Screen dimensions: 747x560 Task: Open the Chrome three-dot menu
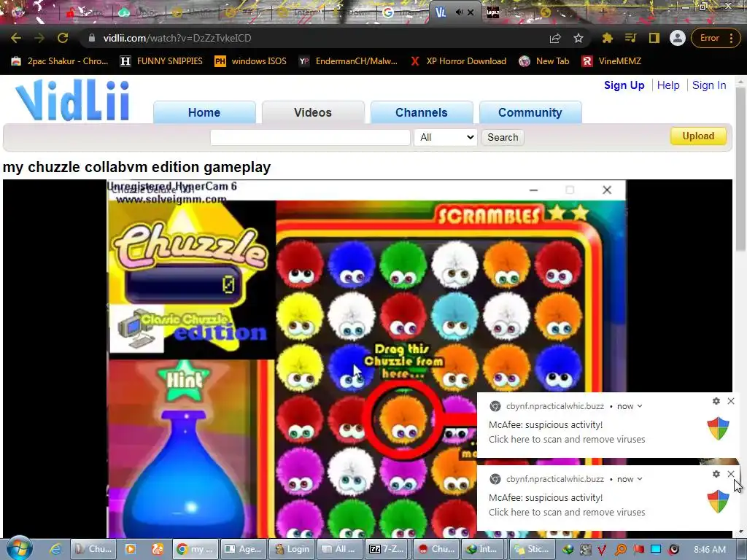(731, 38)
